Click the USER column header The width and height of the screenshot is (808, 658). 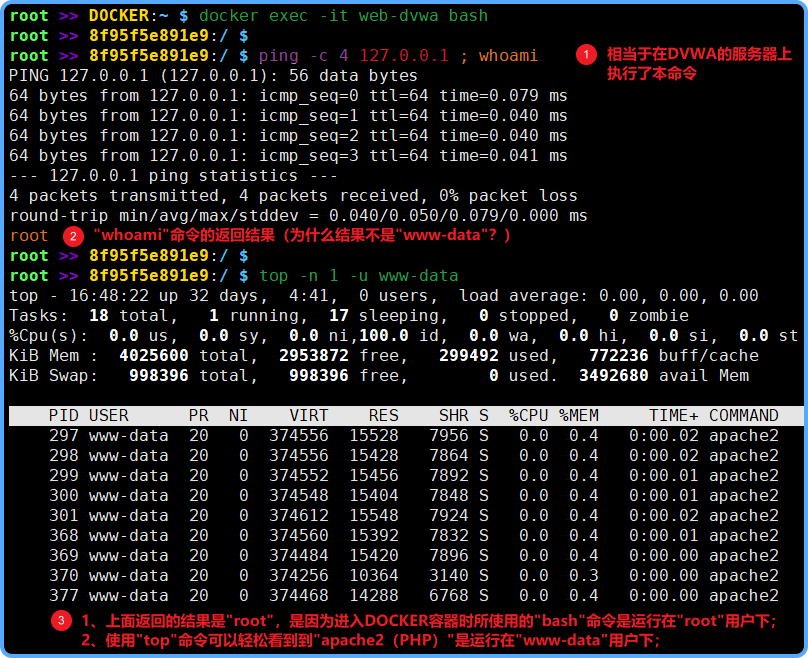(x=109, y=416)
